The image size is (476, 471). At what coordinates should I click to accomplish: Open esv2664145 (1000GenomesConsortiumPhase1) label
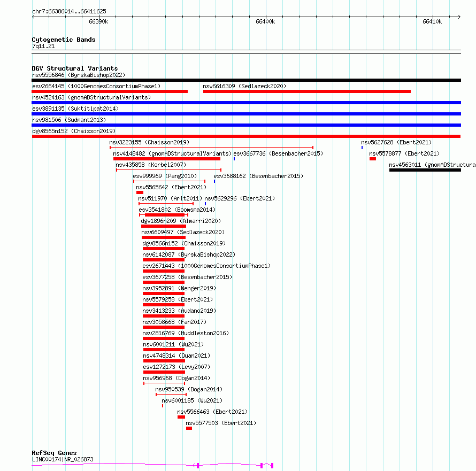[x=96, y=86]
